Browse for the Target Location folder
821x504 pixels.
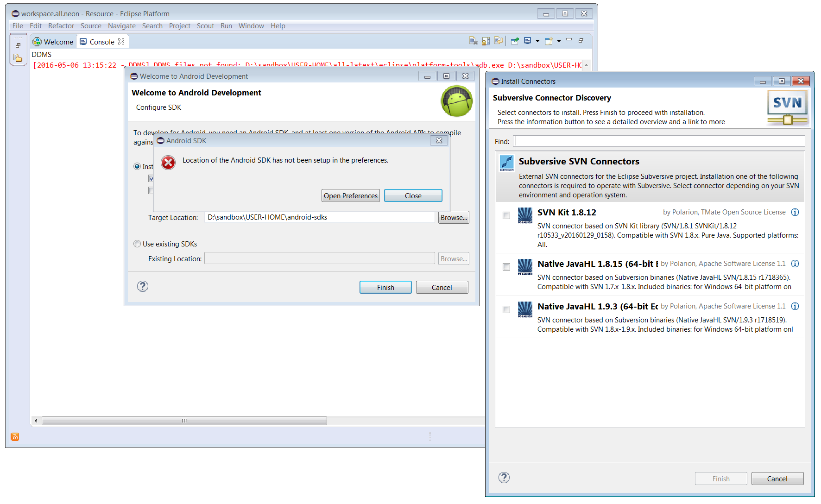(x=454, y=217)
